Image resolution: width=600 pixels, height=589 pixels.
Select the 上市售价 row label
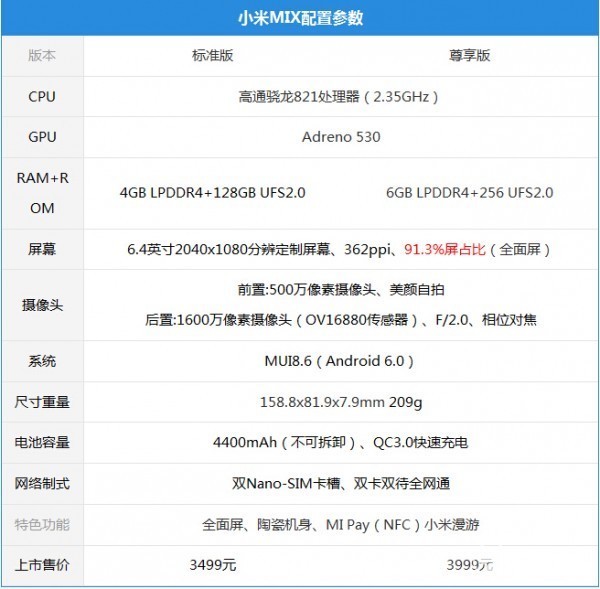[42, 565]
